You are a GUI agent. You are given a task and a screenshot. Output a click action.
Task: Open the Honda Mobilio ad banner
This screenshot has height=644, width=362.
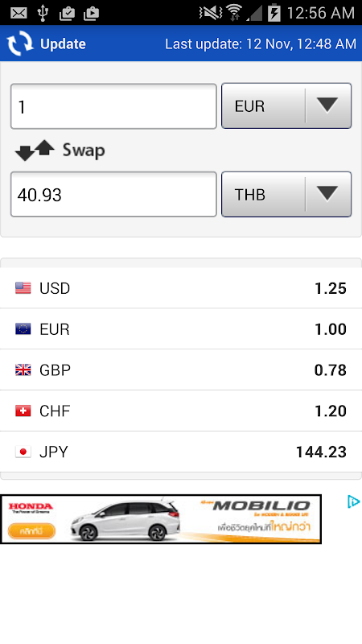coord(161,519)
